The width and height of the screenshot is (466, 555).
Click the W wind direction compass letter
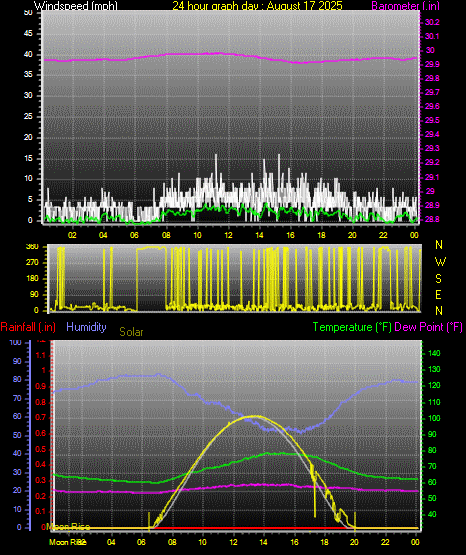pos(440,262)
